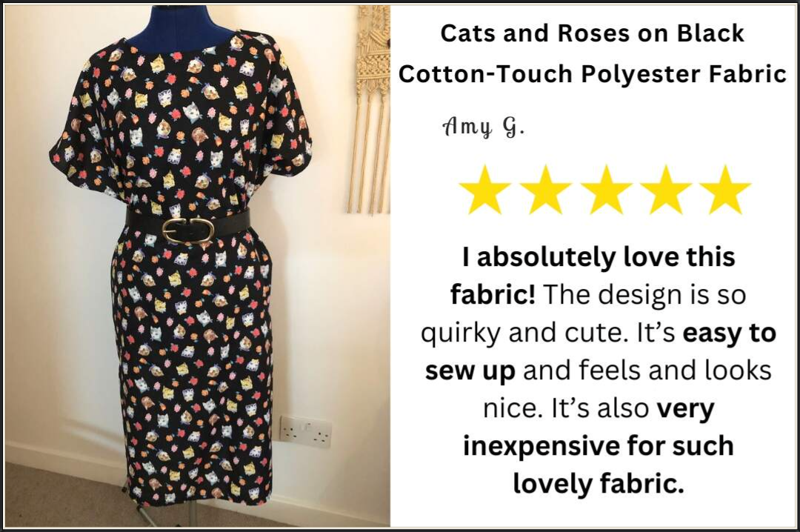
Task: Click 'Cotton-Touch Polyester Fabric' subtitle text
Action: pos(593,75)
